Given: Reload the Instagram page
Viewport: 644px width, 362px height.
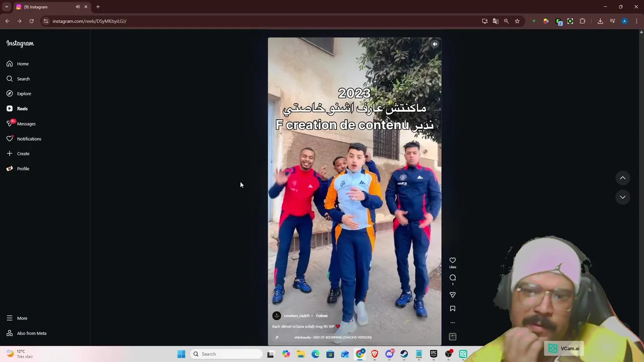Looking at the screenshot, I should click(x=31, y=21).
